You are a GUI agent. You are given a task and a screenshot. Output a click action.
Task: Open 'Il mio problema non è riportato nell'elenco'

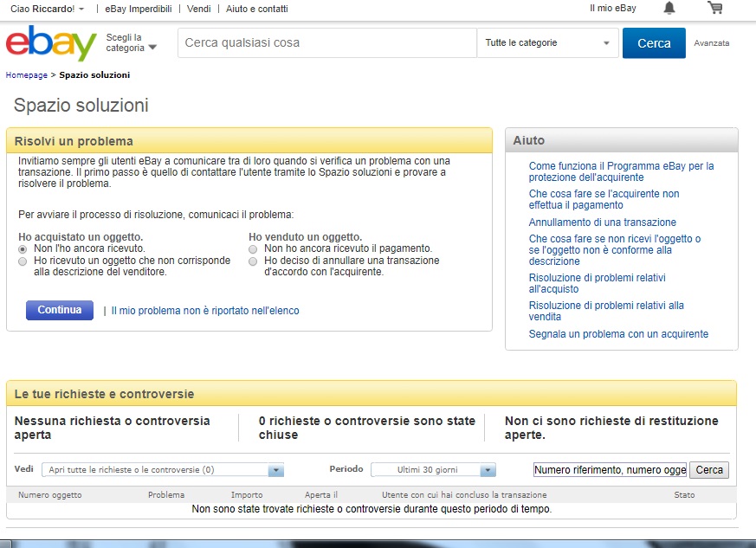point(205,311)
